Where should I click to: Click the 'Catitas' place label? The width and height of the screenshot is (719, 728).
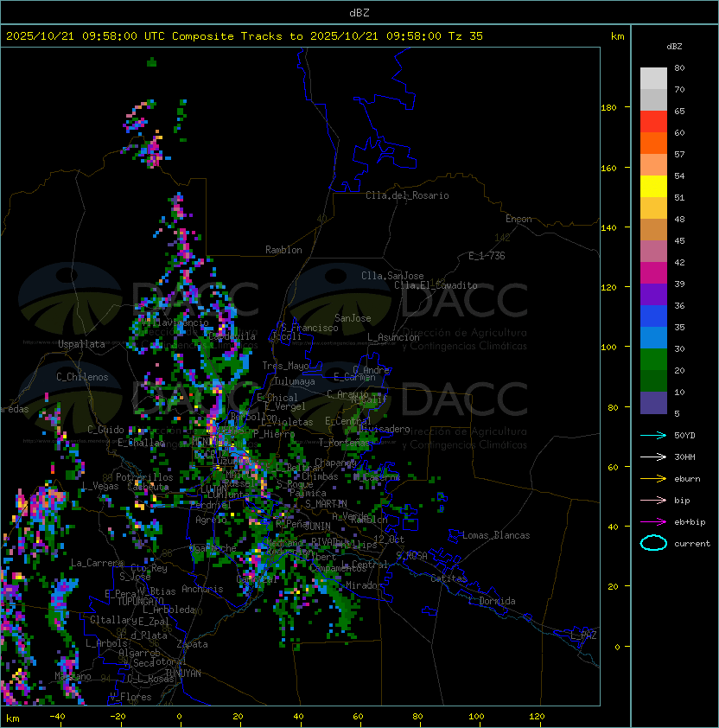449,578
